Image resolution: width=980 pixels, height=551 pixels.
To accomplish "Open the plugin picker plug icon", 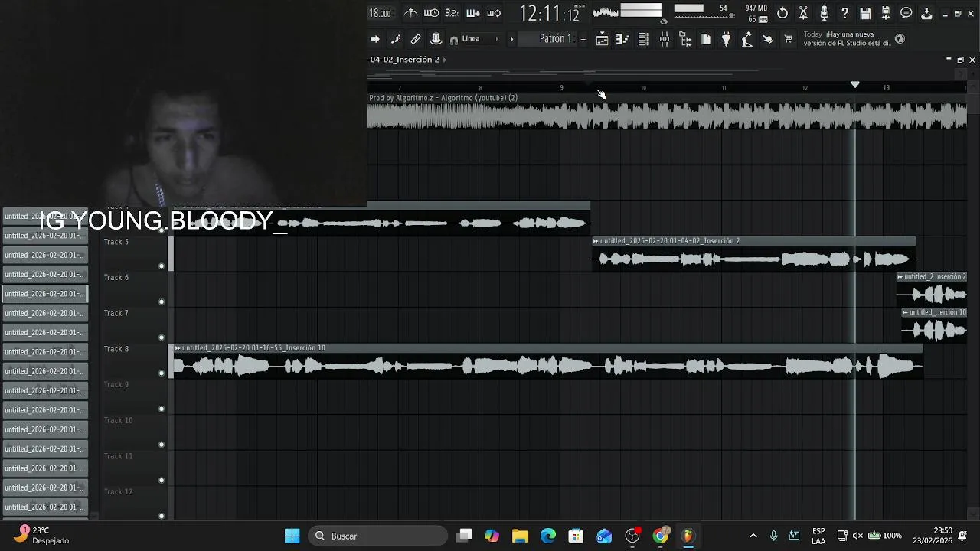I will click(x=727, y=39).
